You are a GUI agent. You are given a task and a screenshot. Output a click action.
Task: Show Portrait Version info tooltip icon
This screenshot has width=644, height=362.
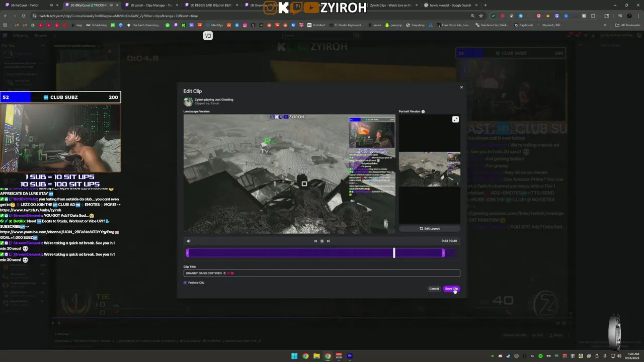423,112
